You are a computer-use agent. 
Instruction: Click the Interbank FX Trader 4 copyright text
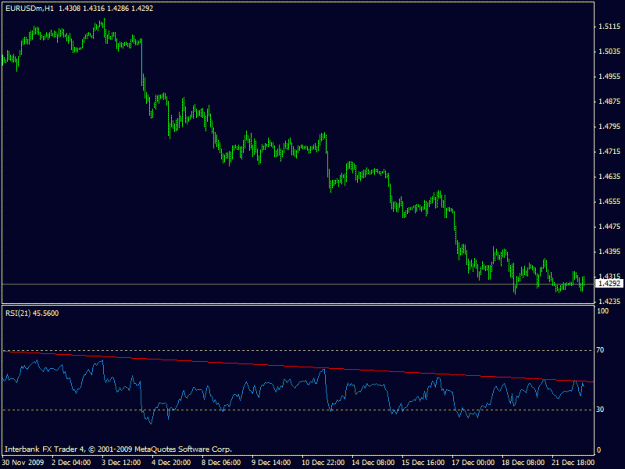118,449
